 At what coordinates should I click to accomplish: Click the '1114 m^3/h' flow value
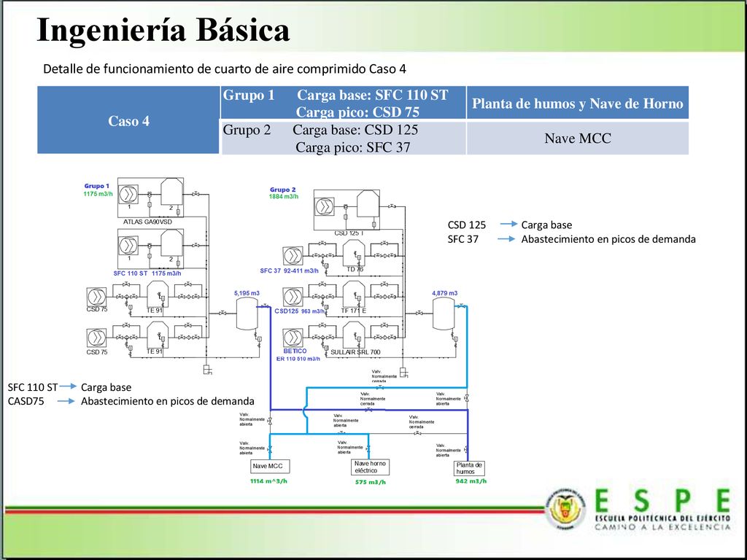(x=268, y=481)
